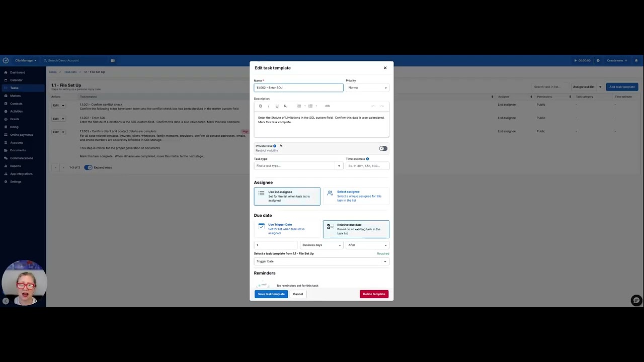Image resolution: width=644 pixels, height=362 pixels.
Task: Expand bulleted list style arrow
Action: [x=316, y=106]
